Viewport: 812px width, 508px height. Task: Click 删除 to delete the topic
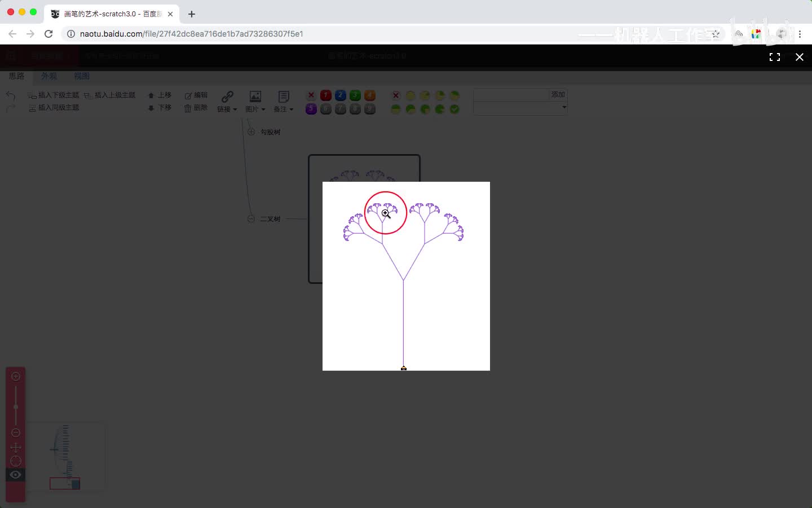(x=196, y=108)
